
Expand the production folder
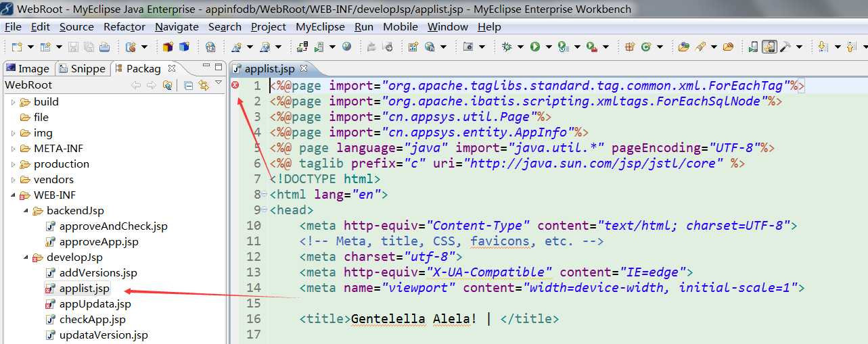coord(13,164)
